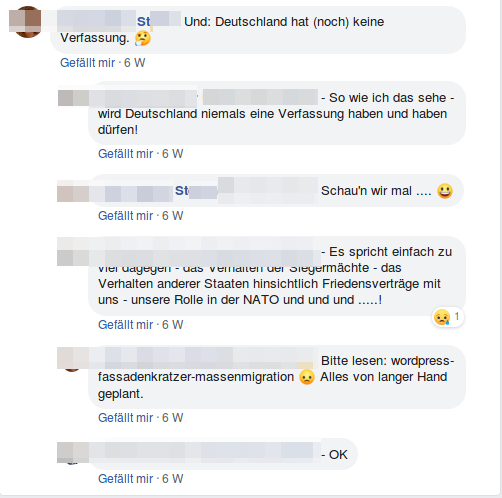Open the 'St' author link in 'Schau'n wir mal' reply
This screenshot has width=502, height=498.
coord(182,191)
